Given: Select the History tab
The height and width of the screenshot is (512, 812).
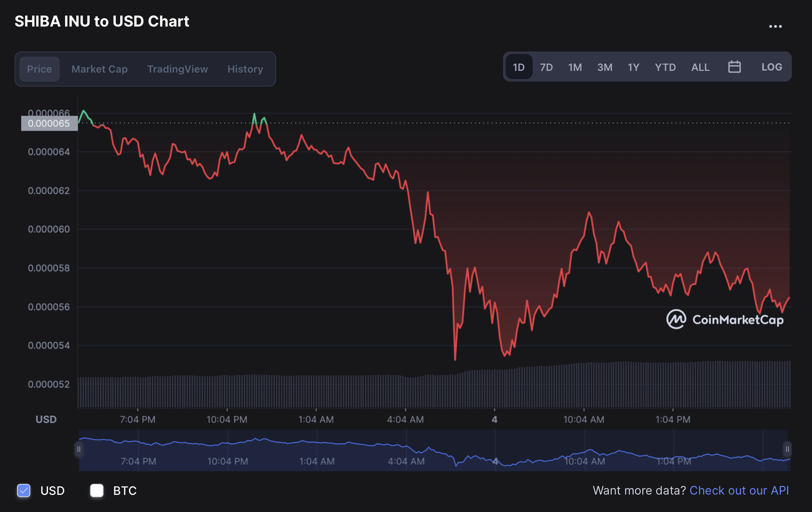Looking at the screenshot, I should coord(245,69).
